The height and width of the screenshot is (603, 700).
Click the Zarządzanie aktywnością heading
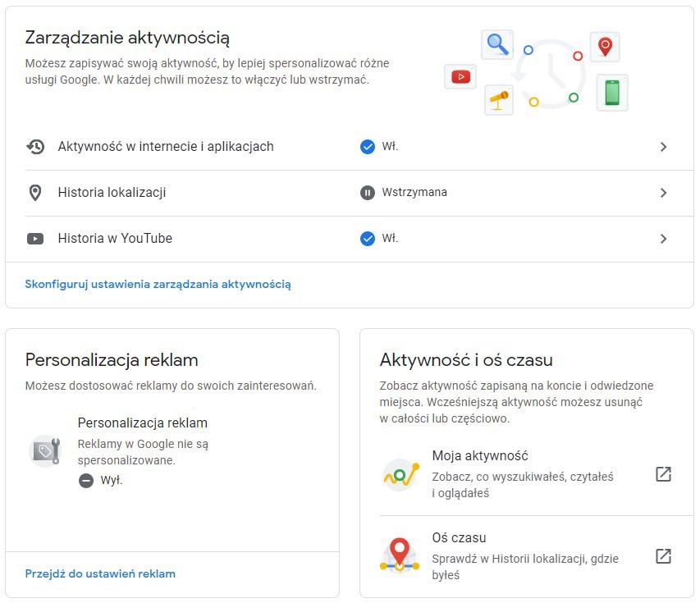click(127, 38)
